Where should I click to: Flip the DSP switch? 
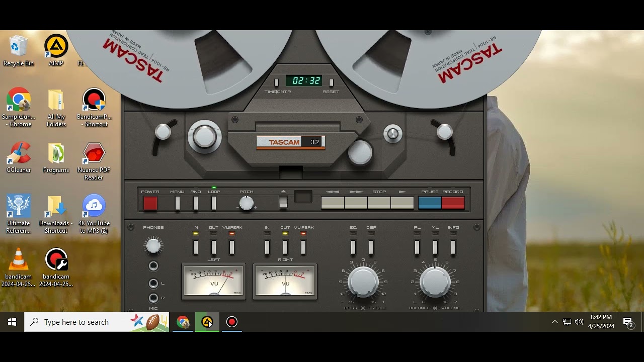(x=371, y=247)
